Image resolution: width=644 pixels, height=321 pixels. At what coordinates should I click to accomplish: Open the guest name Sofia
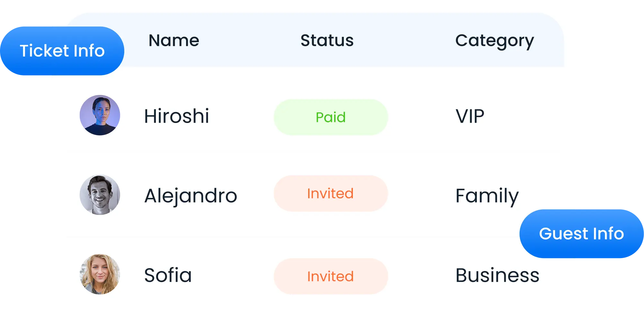[x=168, y=275]
